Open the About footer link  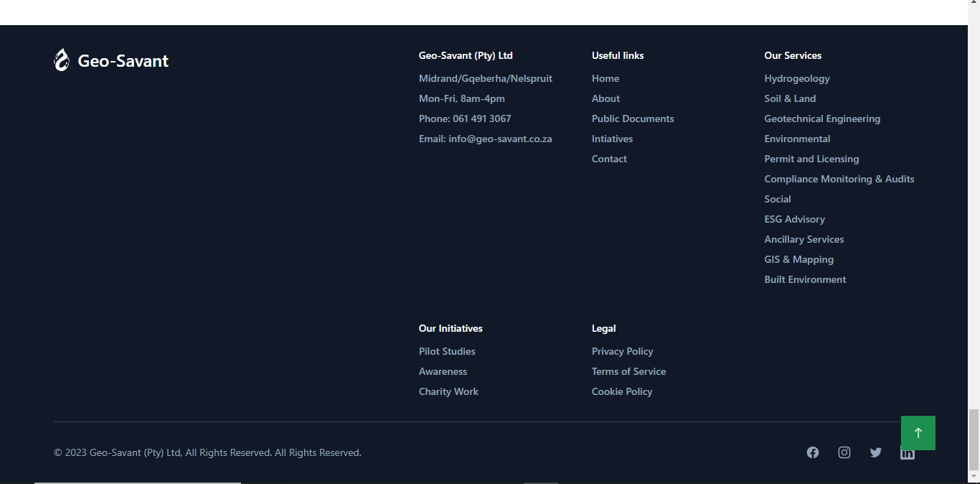[606, 98]
